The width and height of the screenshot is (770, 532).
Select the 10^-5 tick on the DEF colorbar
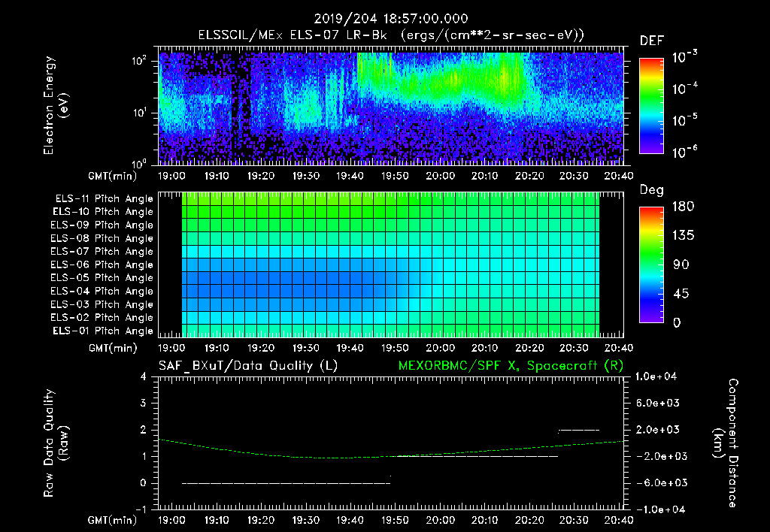click(684, 120)
